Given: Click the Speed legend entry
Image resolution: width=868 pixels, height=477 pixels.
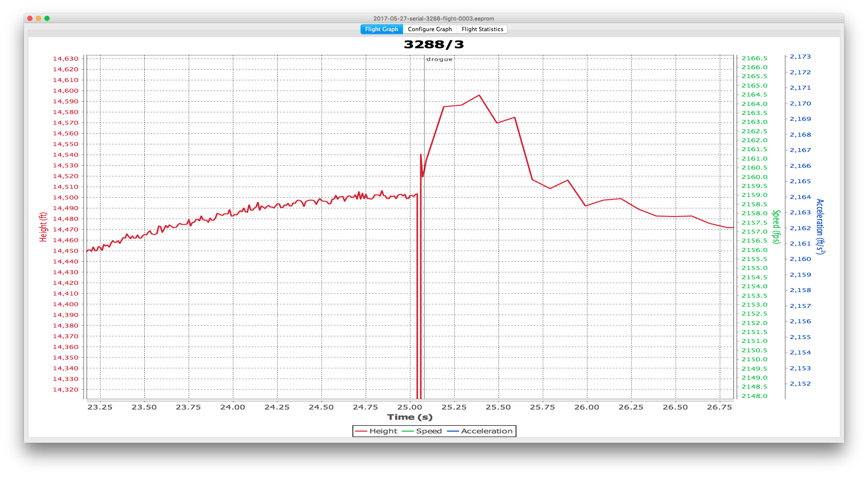Looking at the screenshot, I should click(x=429, y=431).
